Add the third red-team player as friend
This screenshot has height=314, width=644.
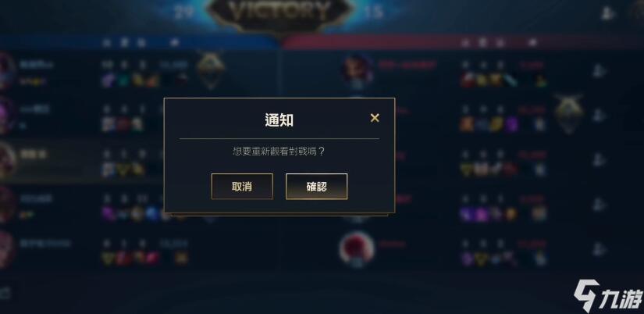pyautogui.click(x=600, y=160)
